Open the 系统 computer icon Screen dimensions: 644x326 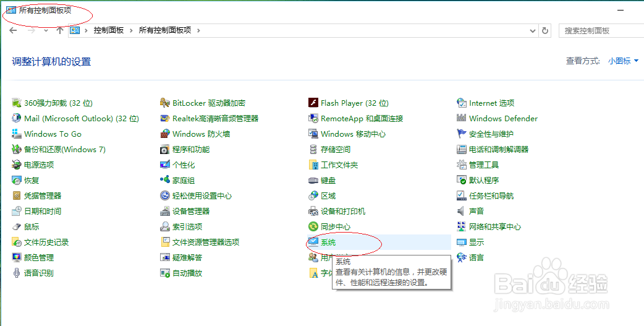(x=313, y=242)
